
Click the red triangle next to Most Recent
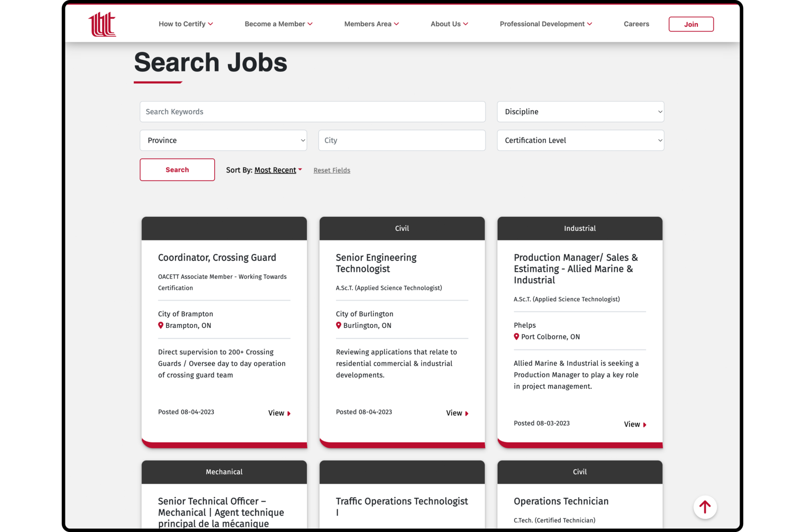(300, 169)
